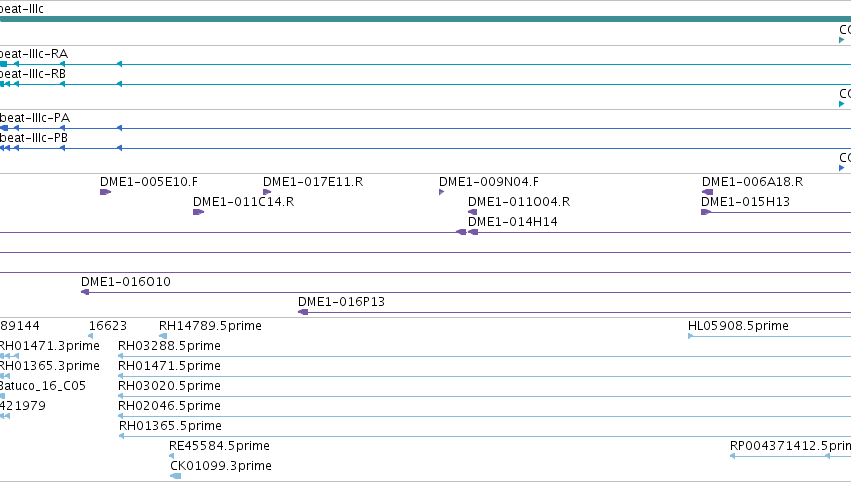Click the RH14789.5prime EST arrow
This screenshot has width=851, height=482.
point(163,336)
